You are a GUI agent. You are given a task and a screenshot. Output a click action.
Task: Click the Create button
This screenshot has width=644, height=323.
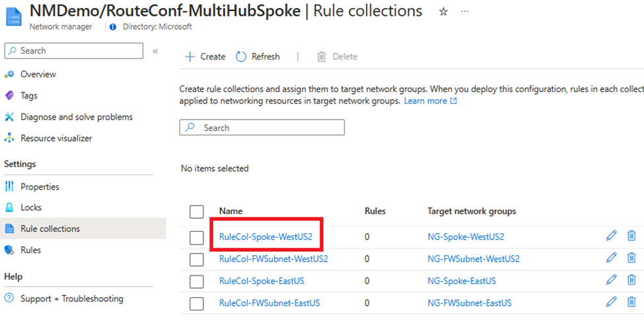pos(205,57)
